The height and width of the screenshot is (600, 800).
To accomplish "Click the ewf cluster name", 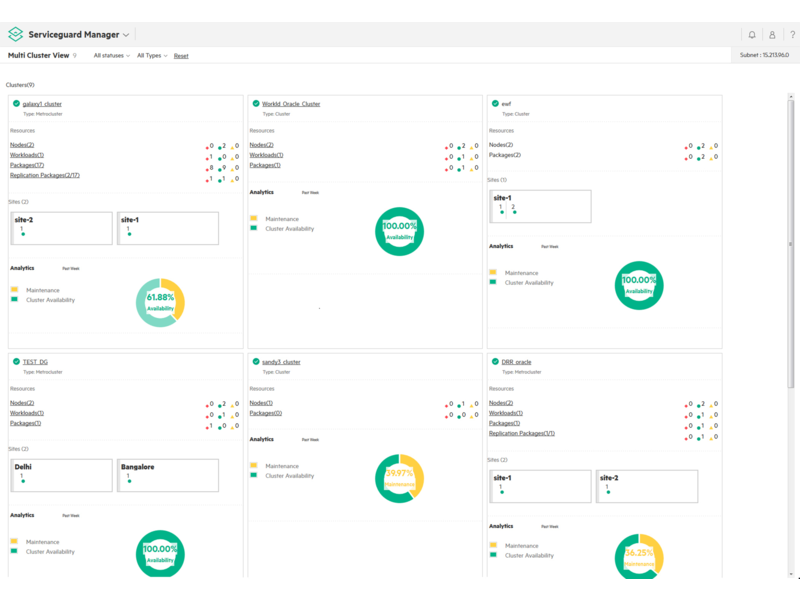I will point(506,104).
